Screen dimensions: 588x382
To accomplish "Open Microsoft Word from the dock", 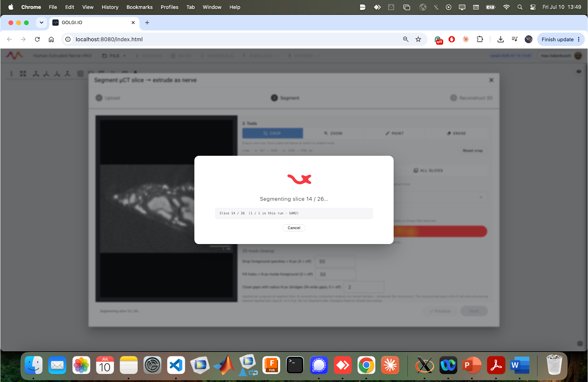I will pyautogui.click(x=520, y=365).
